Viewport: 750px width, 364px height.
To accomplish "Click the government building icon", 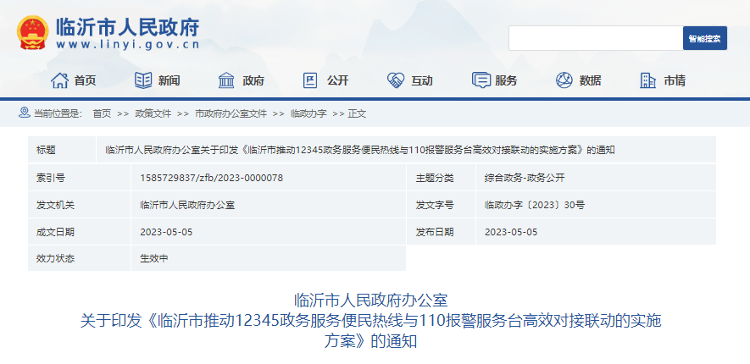I will tap(226, 80).
